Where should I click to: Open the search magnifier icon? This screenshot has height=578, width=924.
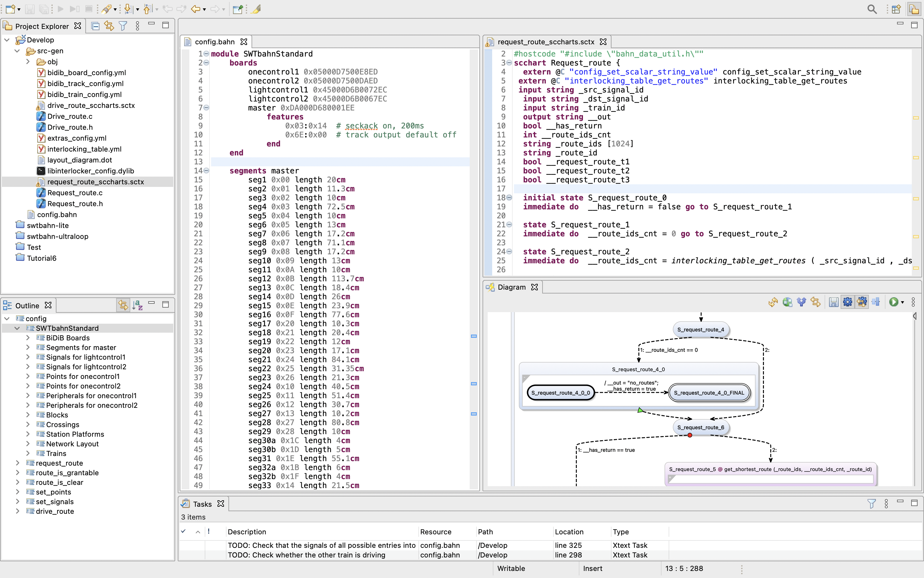click(872, 9)
